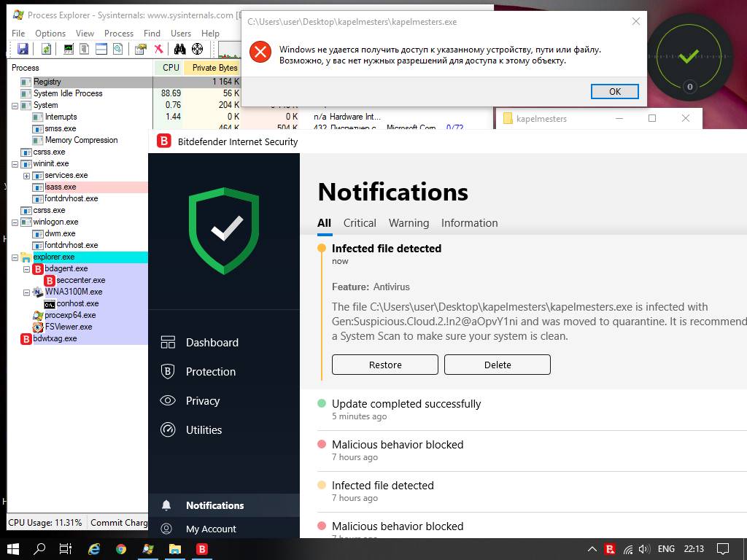Restore the quarantined kapelmesters.exe file
This screenshot has height=560, width=747.
point(384,365)
